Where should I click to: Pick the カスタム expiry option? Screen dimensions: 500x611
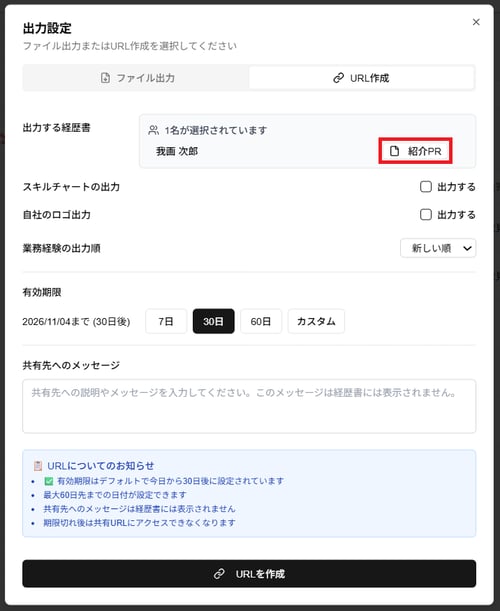coord(316,321)
